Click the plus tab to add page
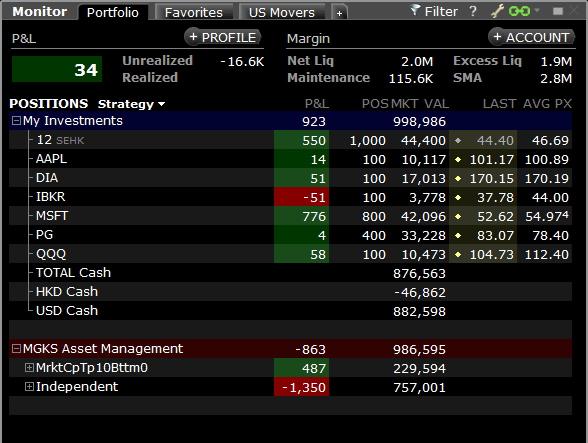588x443 pixels. (339, 13)
